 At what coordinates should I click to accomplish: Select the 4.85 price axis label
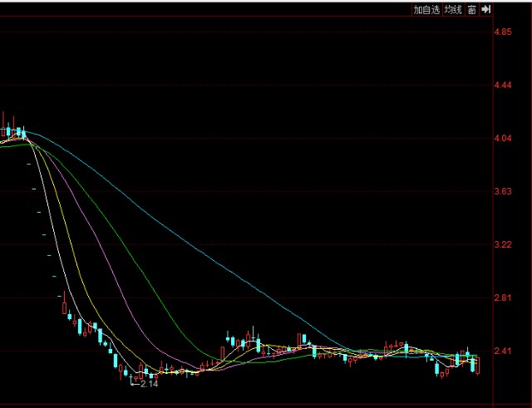(503, 32)
